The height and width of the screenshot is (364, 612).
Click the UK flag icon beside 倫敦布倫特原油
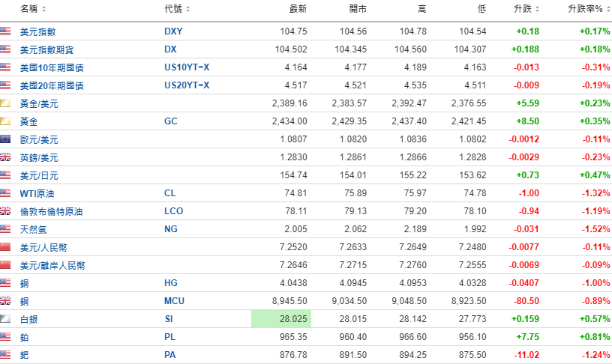(5, 211)
